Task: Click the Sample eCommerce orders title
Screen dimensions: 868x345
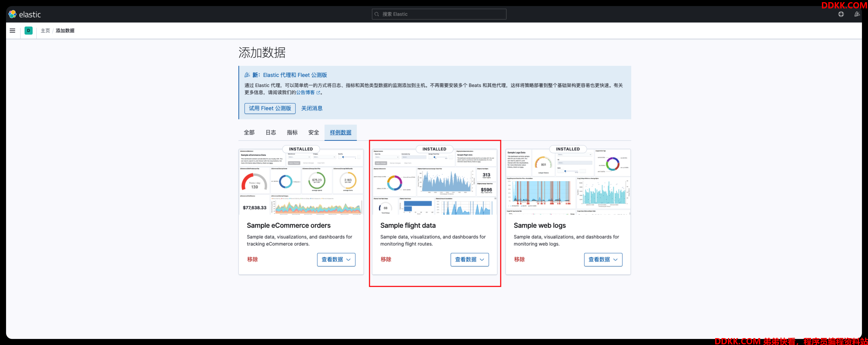Action: [x=288, y=226]
